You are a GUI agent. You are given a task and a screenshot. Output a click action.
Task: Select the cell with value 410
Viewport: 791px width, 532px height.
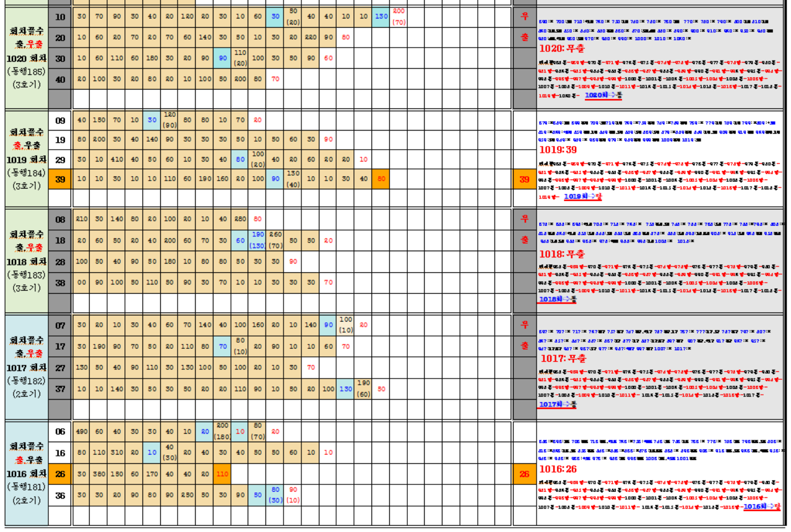(x=116, y=159)
